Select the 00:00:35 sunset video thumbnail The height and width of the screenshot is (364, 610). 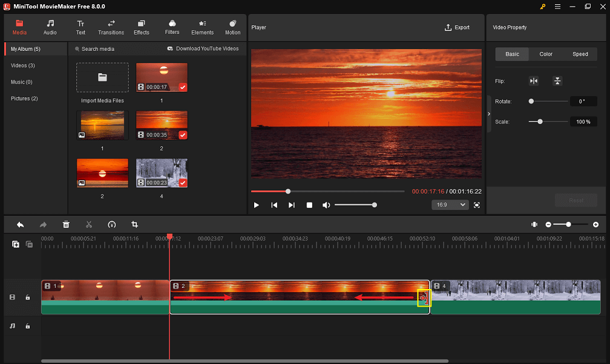click(x=162, y=125)
